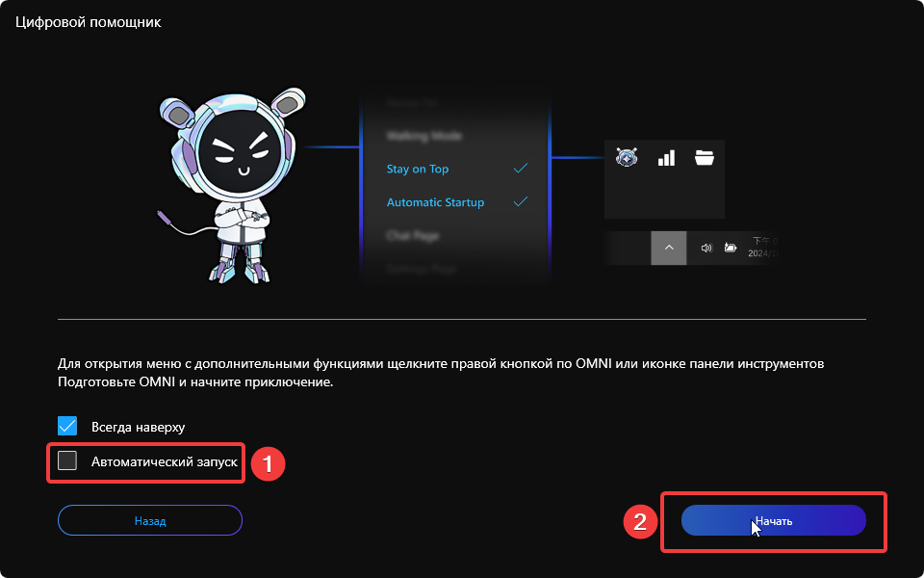Click the speaker volume icon
The image size is (924, 578).
tap(706, 248)
